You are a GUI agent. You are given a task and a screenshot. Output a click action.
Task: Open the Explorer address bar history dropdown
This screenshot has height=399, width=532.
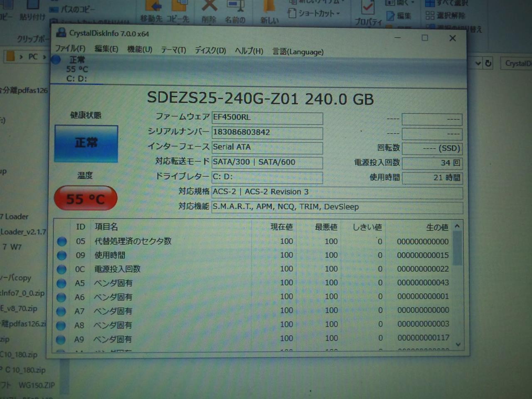(478, 63)
